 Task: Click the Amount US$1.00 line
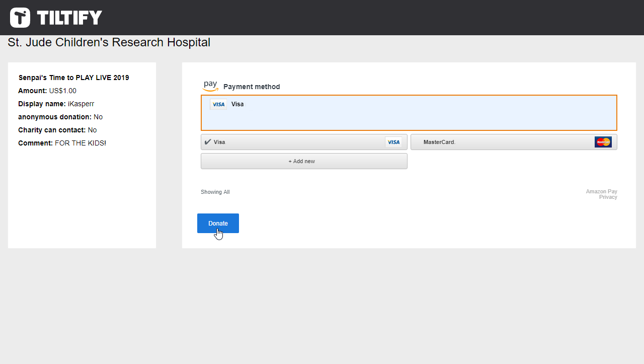coord(47,91)
